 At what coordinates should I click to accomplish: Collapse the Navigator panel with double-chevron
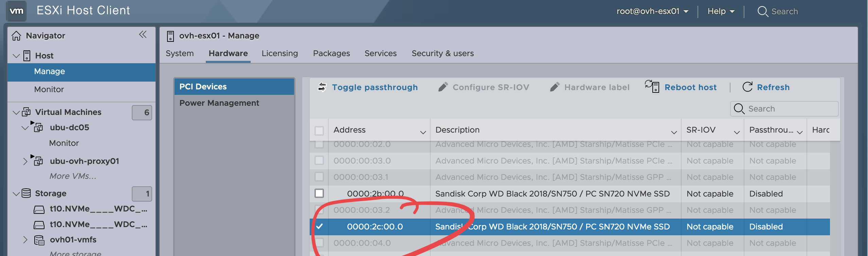pyautogui.click(x=143, y=34)
